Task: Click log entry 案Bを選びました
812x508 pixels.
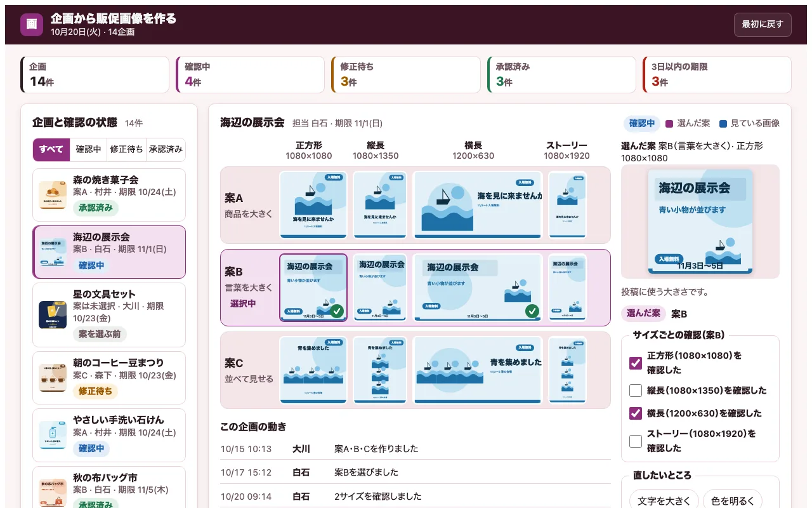Action: point(416,472)
